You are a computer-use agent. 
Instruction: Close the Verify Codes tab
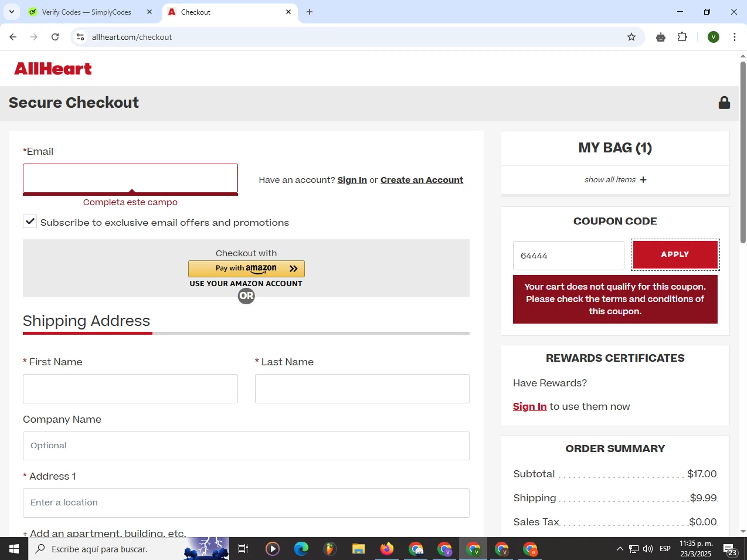coord(149,12)
